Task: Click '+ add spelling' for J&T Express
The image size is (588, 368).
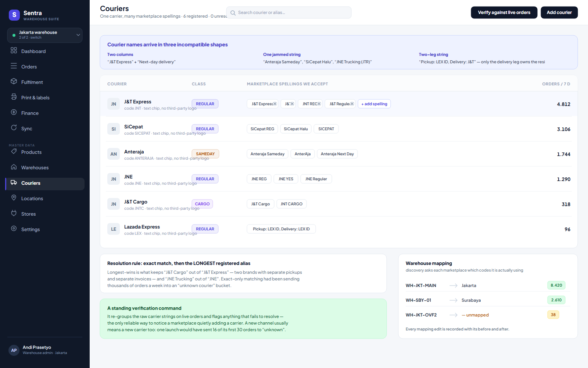Action: (x=374, y=104)
